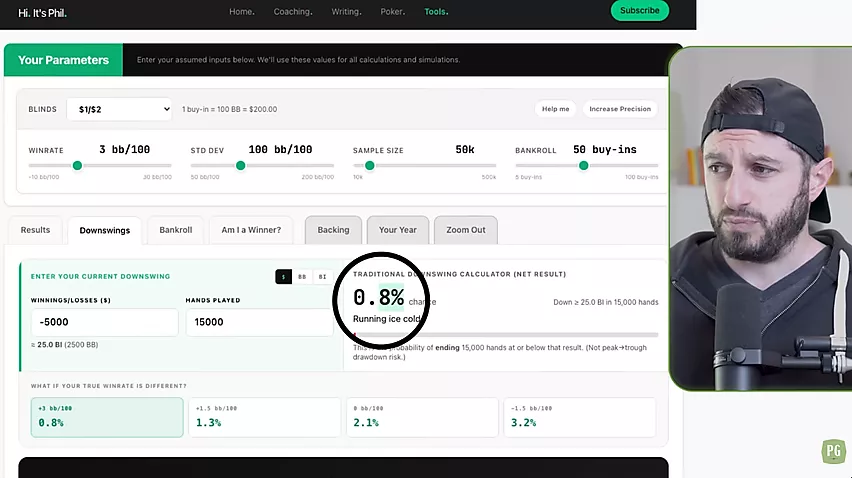852x478 pixels.
Task: Switch downswing units to BI
Action: click(322, 276)
